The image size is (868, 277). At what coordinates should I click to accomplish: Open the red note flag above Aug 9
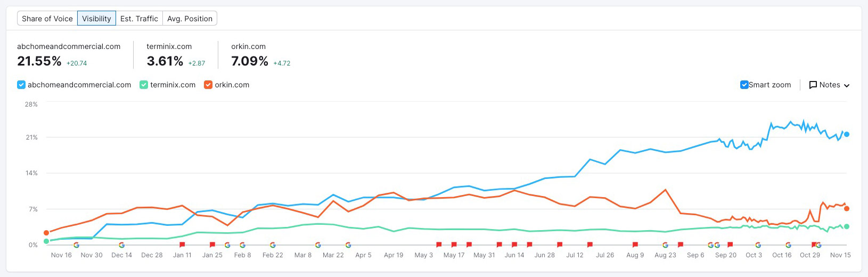point(635,245)
